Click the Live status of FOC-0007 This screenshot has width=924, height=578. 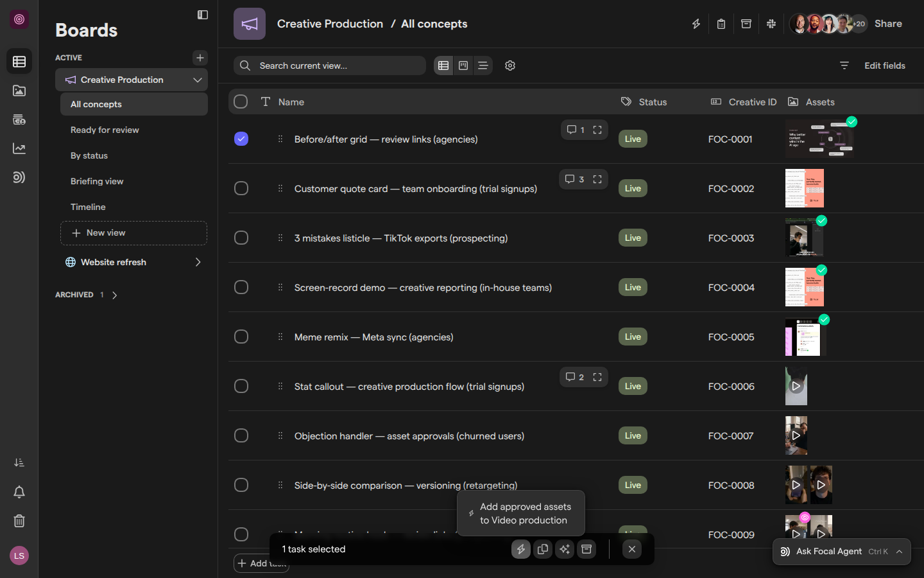click(633, 435)
